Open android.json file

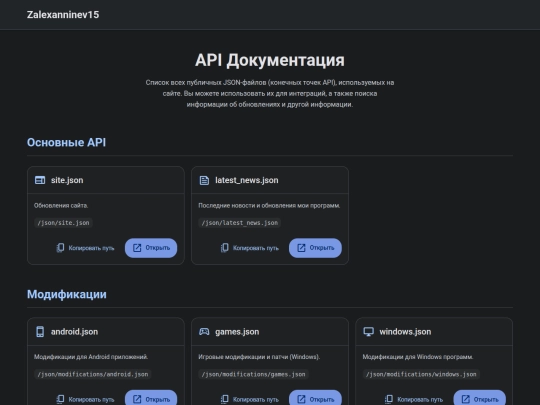pos(151,398)
